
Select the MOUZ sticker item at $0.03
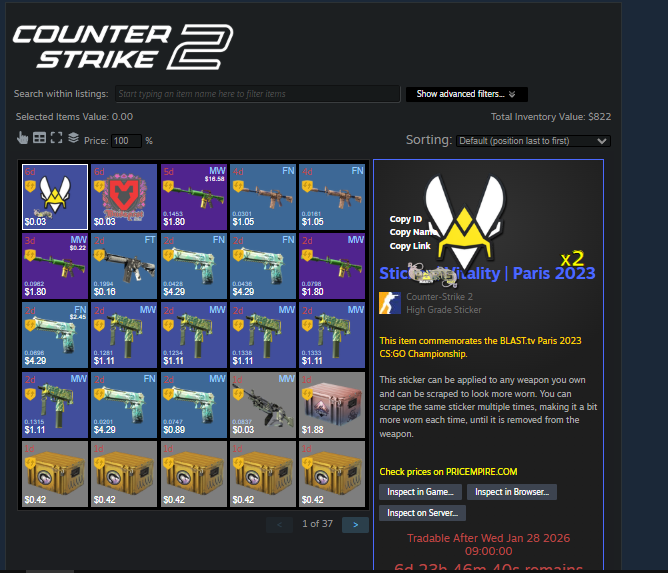click(x=124, y=197)
